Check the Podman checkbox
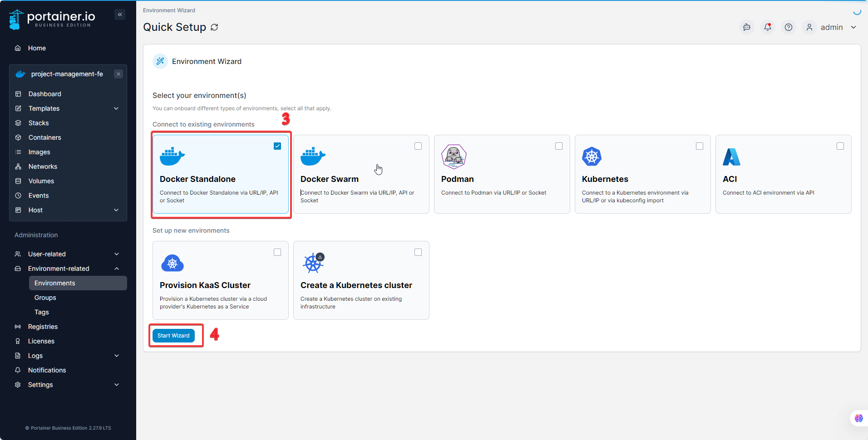Viewport: 868px width, 440px height. (x=559, y=146)
